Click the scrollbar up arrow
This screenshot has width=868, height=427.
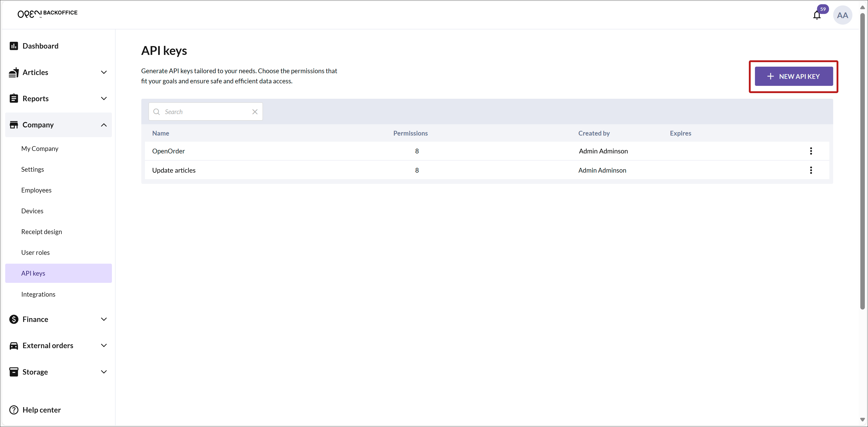coord(862,7)
